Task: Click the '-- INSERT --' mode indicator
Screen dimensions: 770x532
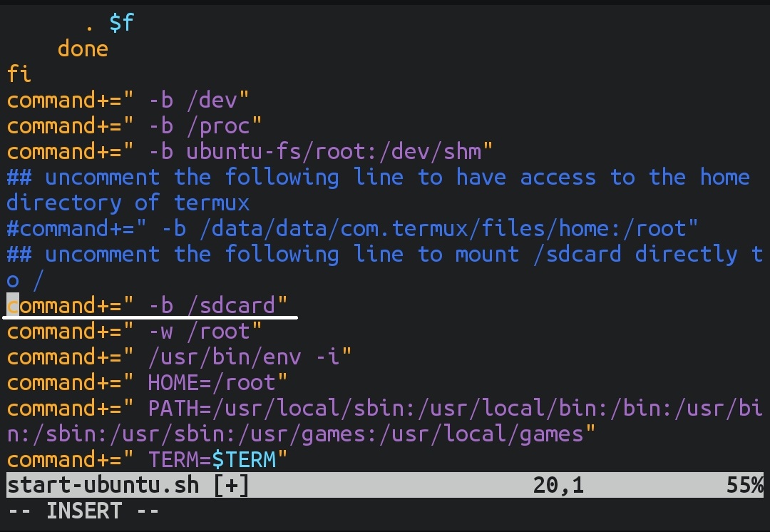Action: pos(83,511)
